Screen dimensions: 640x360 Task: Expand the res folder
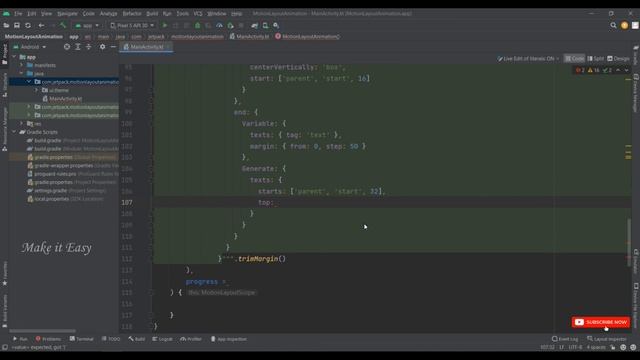(x=22, y=124)
